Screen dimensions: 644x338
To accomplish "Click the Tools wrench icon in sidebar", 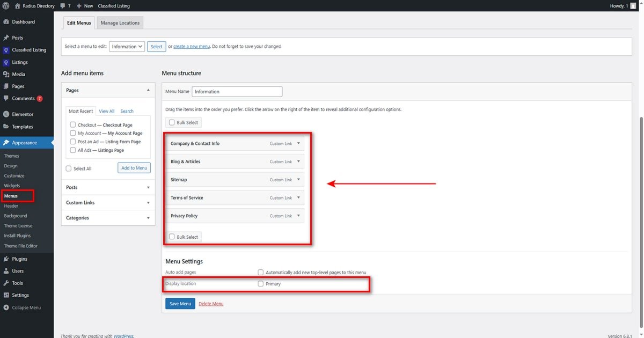I will pyautogui.click(x=6, y=283).
